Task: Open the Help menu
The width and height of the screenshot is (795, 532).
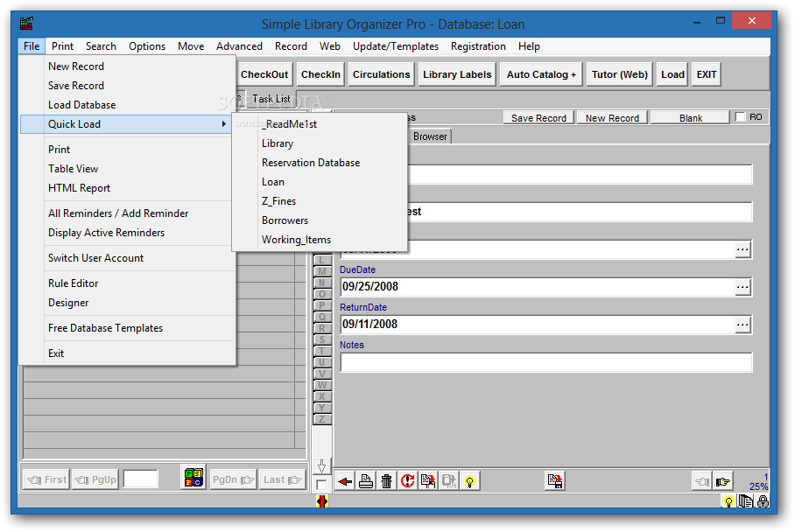Action: coord(529,46)
